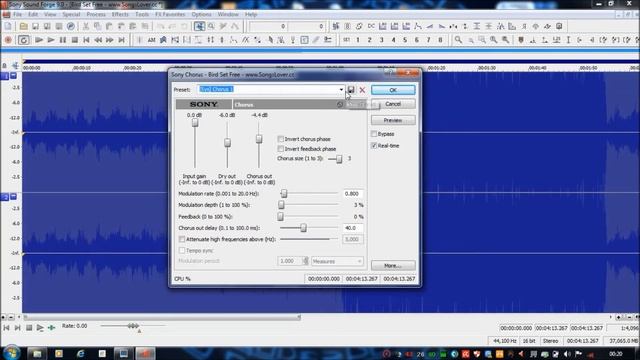Click the Input gain fader handle
Viewport: 640px width, 360px height.
point(195,122)
